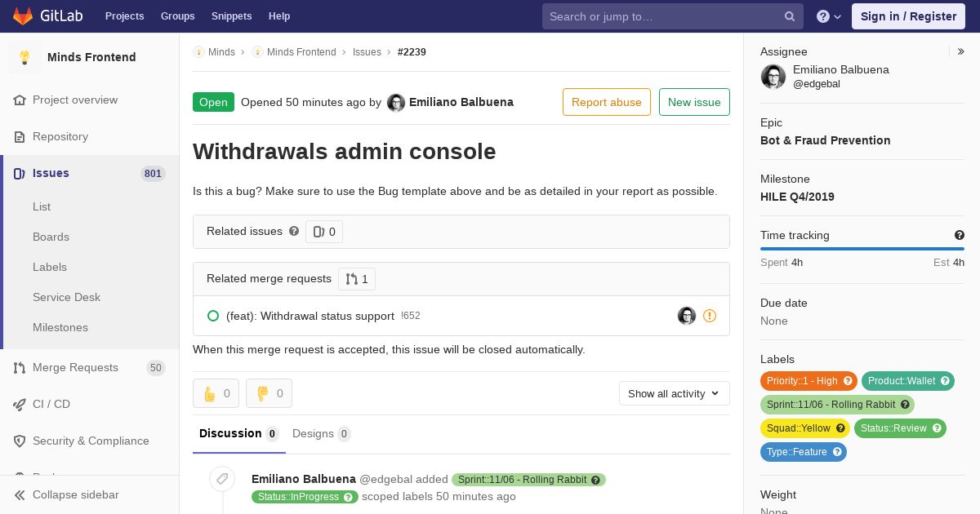Click the Minds Frontend breadcrumb link
The width and height of the screenshot is (980, 514).
[x=301, y=52]
